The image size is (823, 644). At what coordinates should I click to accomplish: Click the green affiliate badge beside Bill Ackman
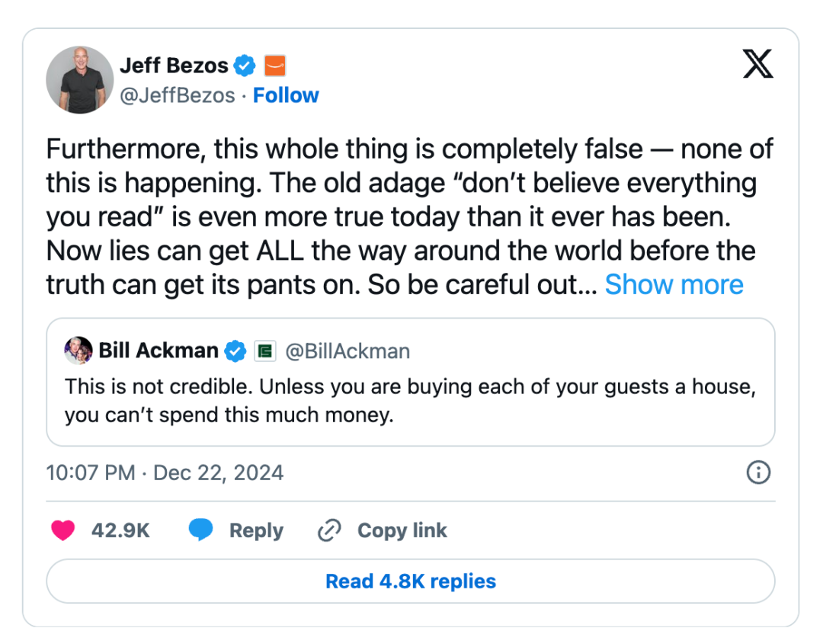coord(264,351)
